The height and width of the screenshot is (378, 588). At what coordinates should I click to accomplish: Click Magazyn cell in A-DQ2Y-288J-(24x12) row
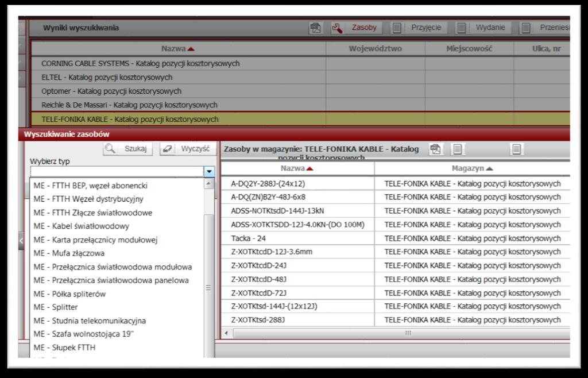point(472,184)
